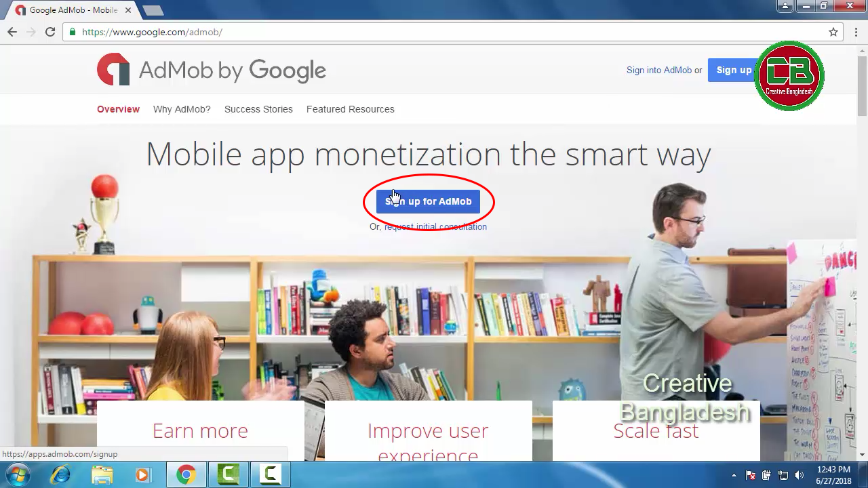Go to the Overview section

118,109
